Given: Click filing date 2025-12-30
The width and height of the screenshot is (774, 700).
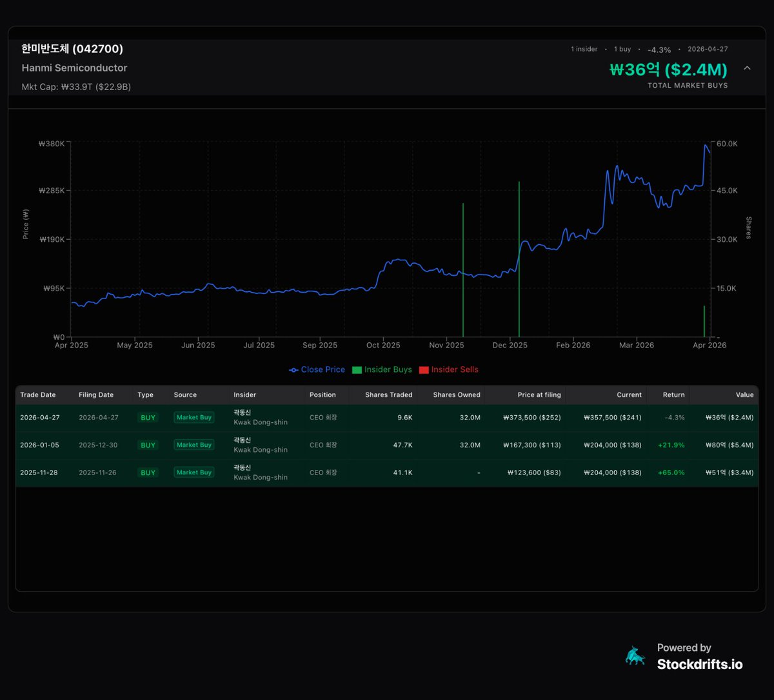Looking at the screenshot, I should pyautogui.click(x=98, y=445).
